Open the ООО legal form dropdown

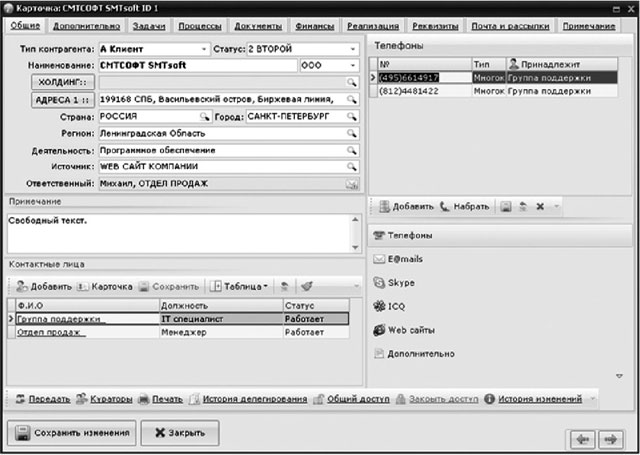tap(353, 66)
